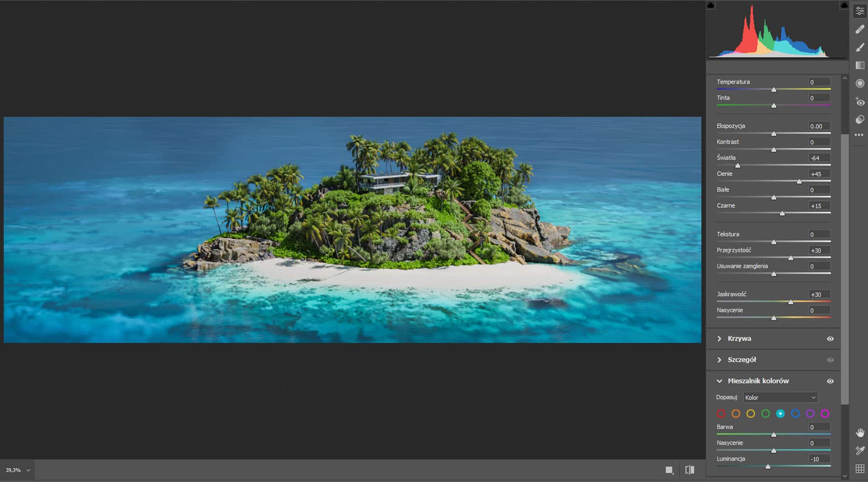This screenshot has height=482, width=868.
Task: Click the histogram graph
Action: (777, 31)
